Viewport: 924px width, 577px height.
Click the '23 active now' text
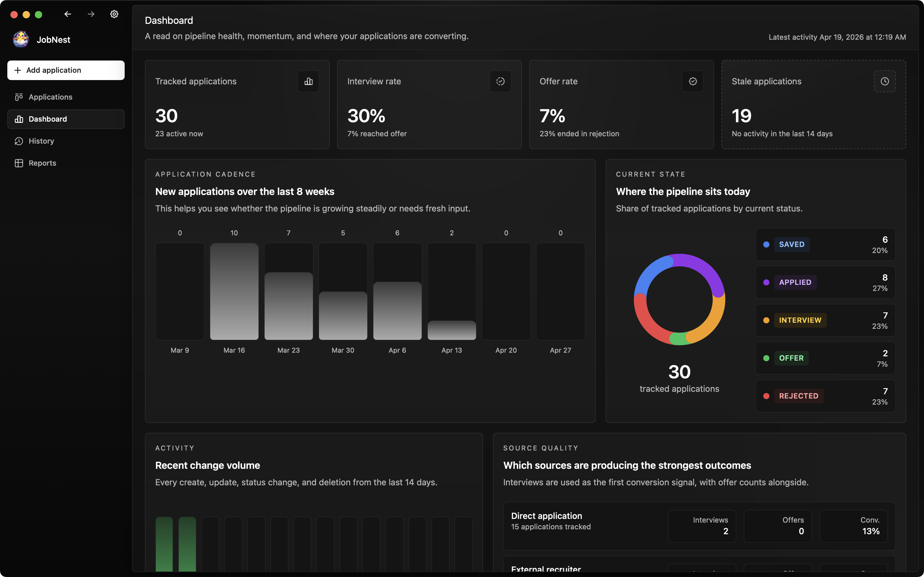coord(179,134)
